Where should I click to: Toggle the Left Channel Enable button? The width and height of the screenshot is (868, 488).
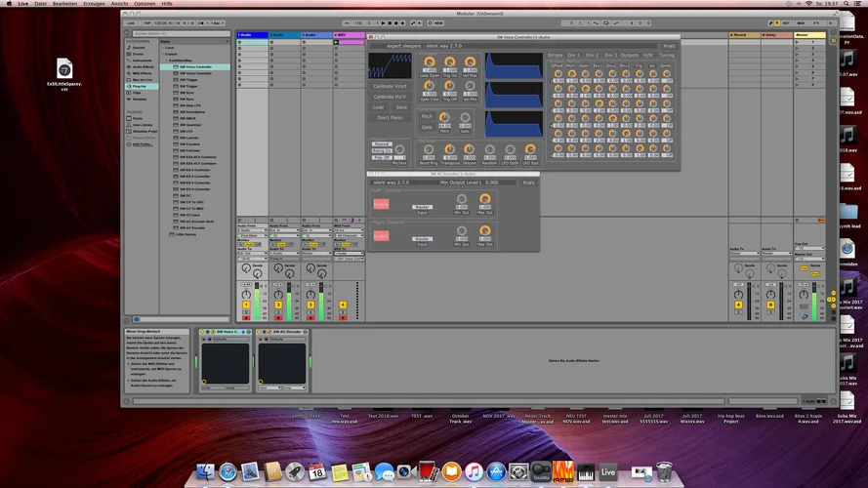tap(381, 204)
